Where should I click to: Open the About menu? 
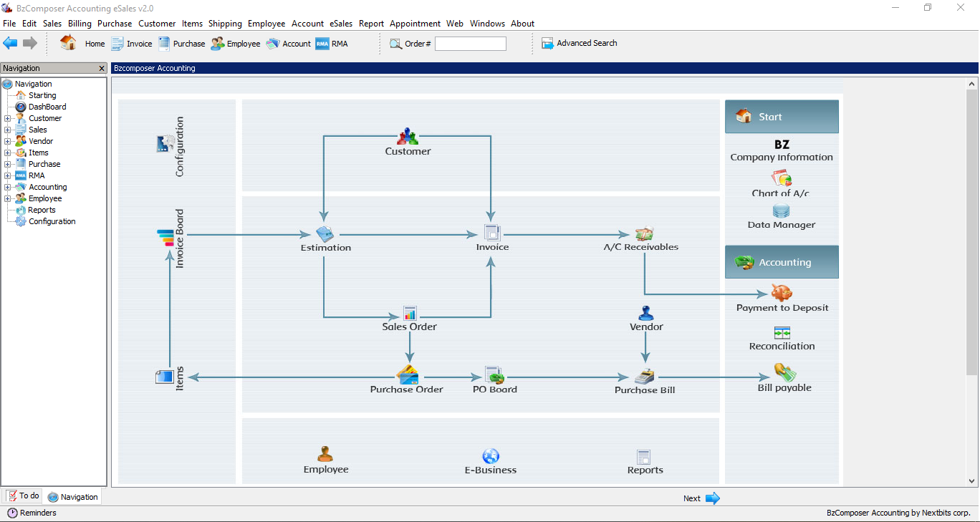pyautogui.click(x=522, y=24)
